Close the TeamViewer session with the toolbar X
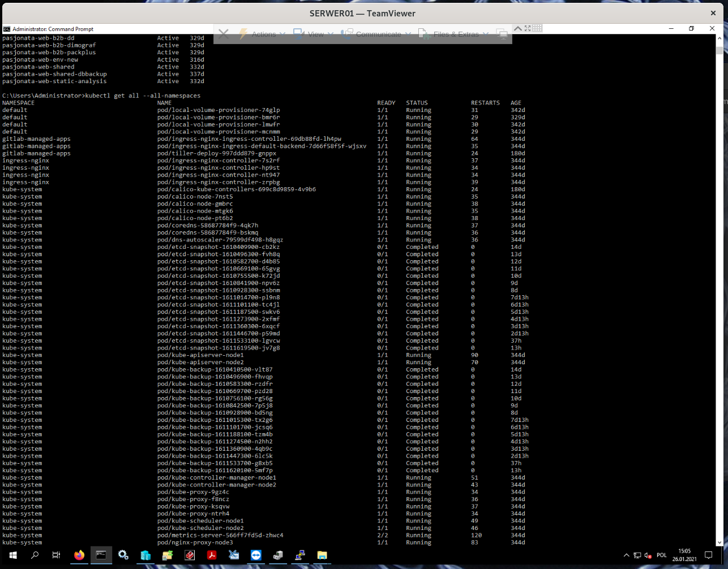Screen dimensions: 728x569 coord(224,34)
